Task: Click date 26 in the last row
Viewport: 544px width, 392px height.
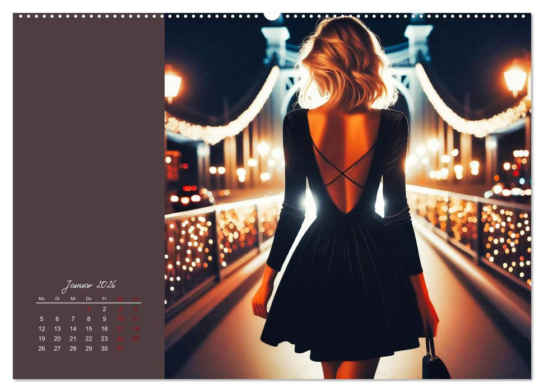Action: [x=41, y=348]
